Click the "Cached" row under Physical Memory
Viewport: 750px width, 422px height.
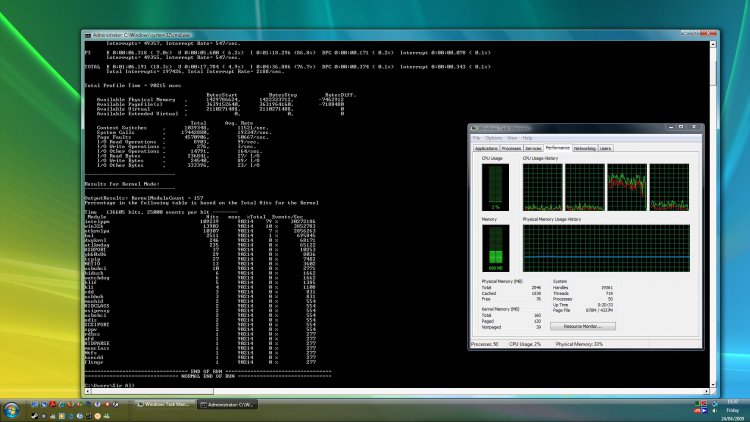pos(511,293)
